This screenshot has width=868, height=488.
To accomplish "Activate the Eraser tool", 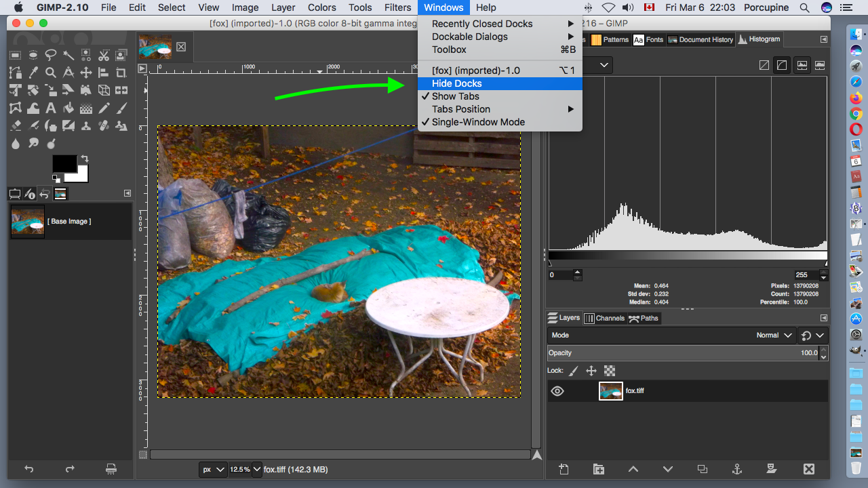I will (x=15, y=125).
